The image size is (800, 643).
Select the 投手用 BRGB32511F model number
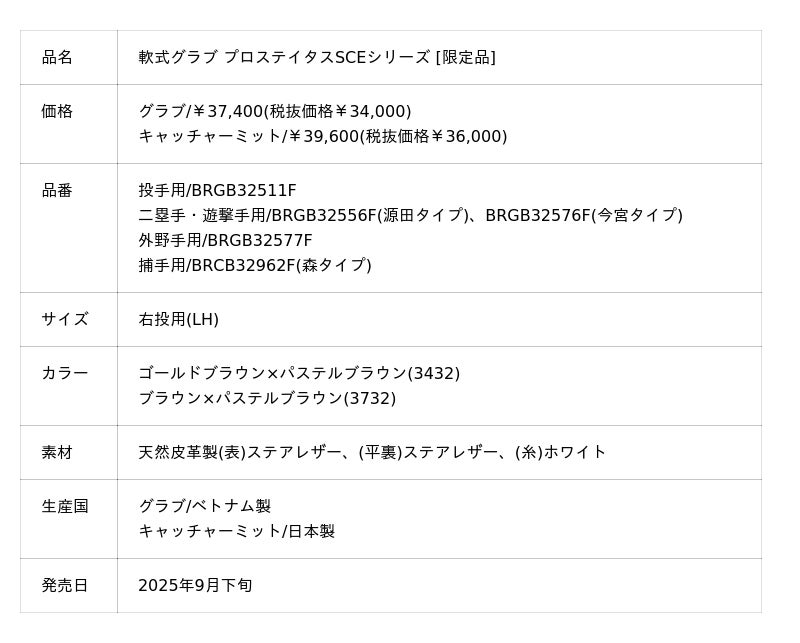tap(217, 190)
